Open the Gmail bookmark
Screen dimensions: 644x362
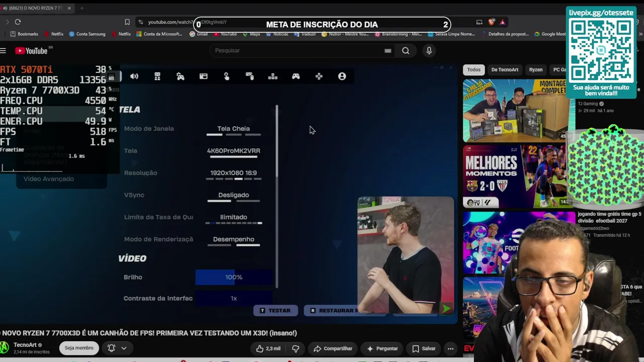199,34
